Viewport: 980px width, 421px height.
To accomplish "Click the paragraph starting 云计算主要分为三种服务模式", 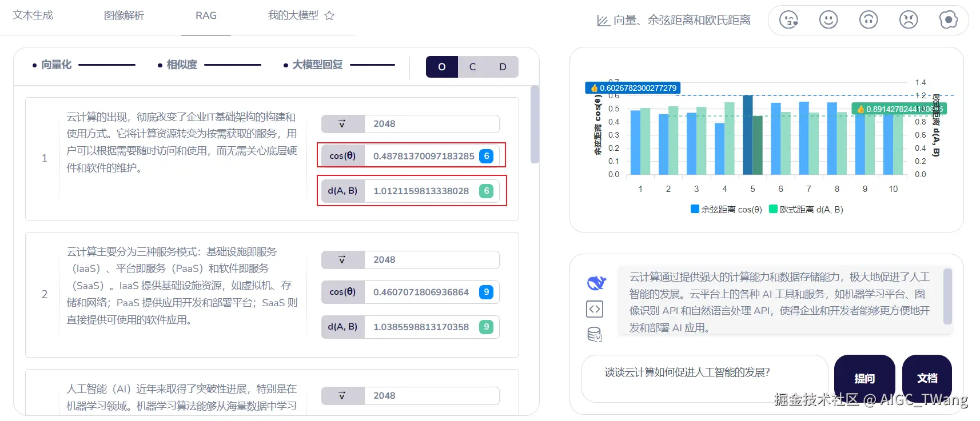I will [182, 286].
